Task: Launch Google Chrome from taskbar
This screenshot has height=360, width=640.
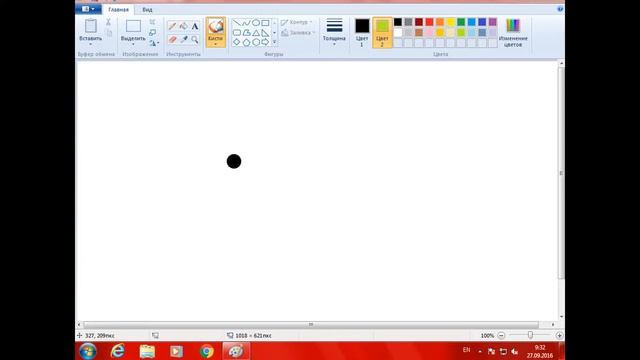Action: click(207, 351)
